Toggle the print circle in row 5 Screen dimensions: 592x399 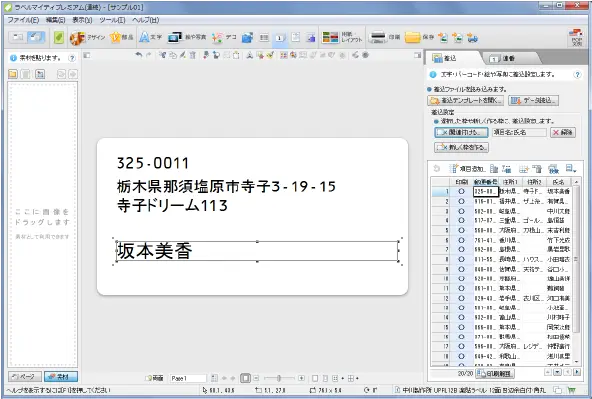[461, 230]
